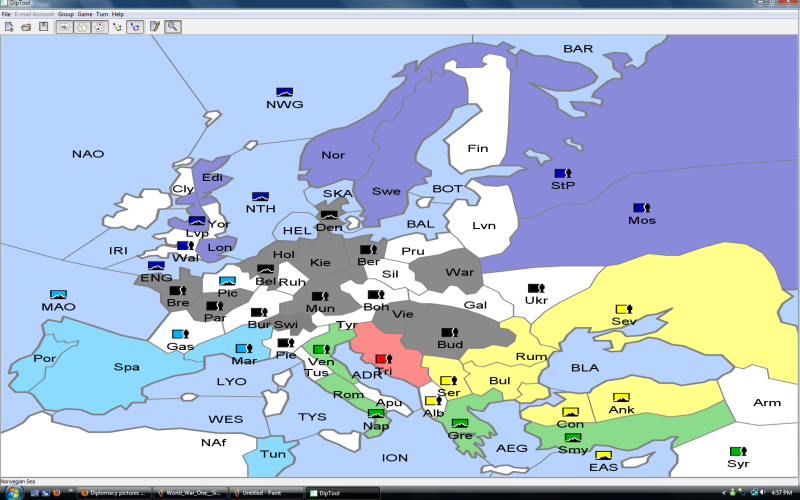Expand the Game menu
Screen dimensions: 800x500
pyautogui.click(x=85, y=14)
